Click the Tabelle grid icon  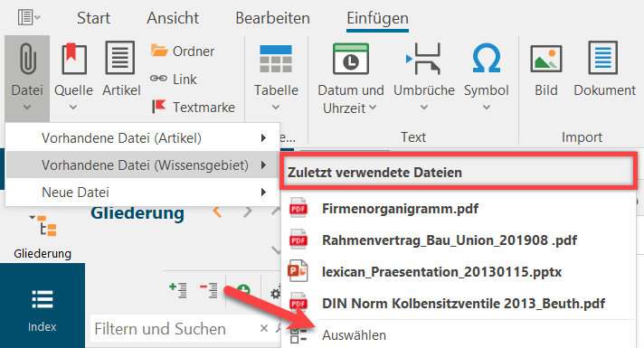point(276,59)
